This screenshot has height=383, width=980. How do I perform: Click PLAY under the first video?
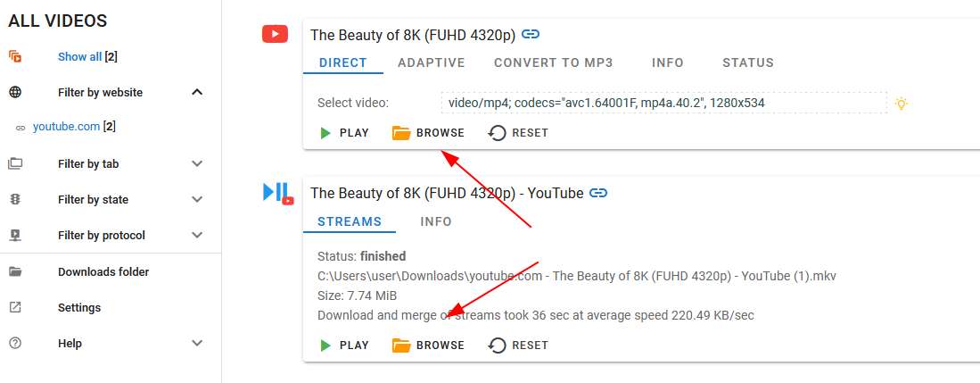pos(344,133)
